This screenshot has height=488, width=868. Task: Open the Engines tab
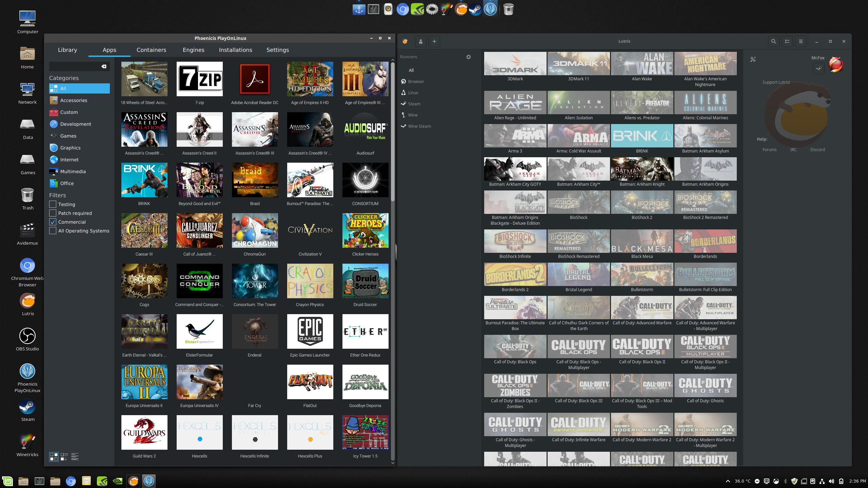(x=194, y=50)
